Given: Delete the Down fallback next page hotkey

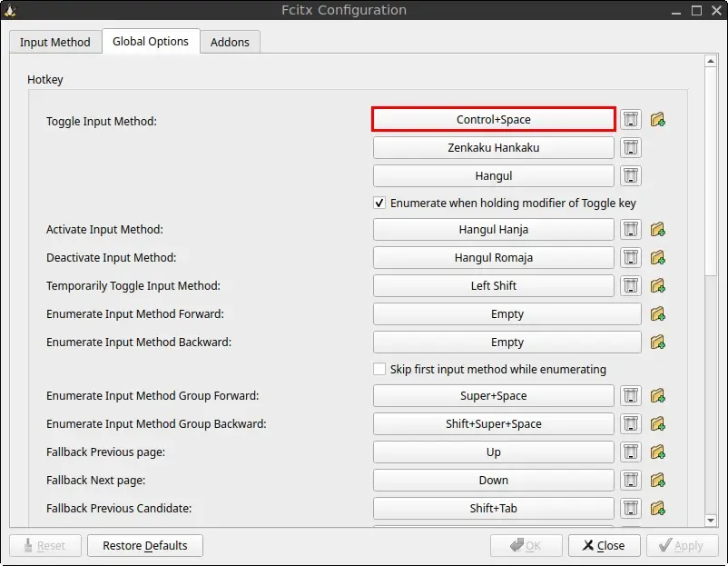Looking at the screenshot, I should pyautogui.click(x=631, y=480).
